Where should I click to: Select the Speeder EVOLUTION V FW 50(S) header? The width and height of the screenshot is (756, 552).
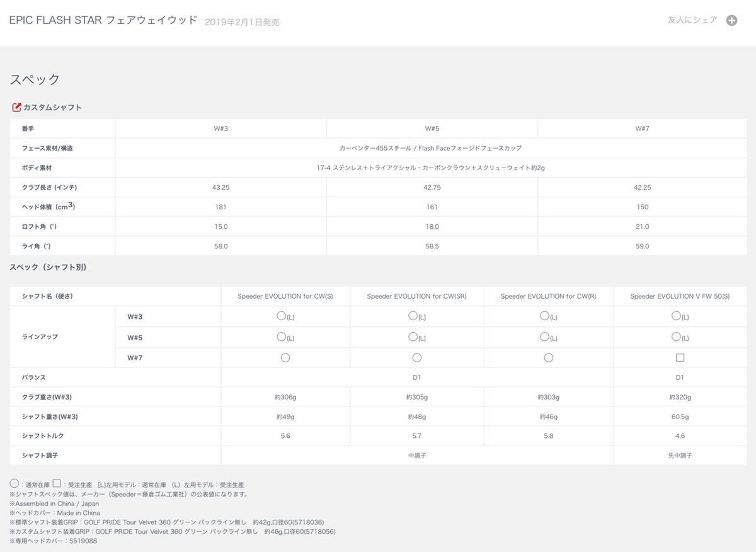coord(680,296)
